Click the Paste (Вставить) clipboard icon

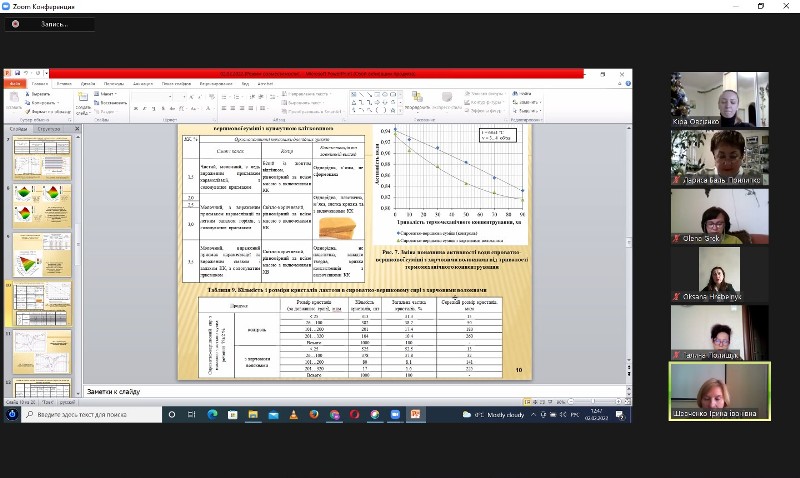tap(14, 97)
